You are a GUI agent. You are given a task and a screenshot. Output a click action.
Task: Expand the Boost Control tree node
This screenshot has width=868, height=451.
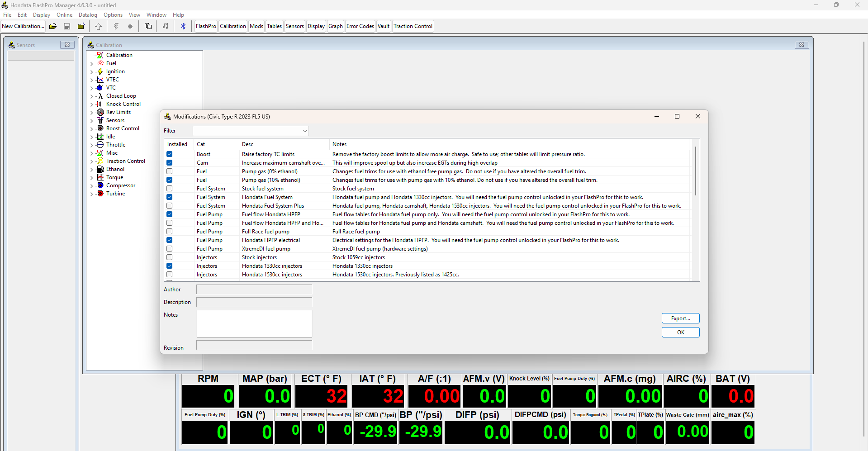pyautogui.click(x=92, y=129)
